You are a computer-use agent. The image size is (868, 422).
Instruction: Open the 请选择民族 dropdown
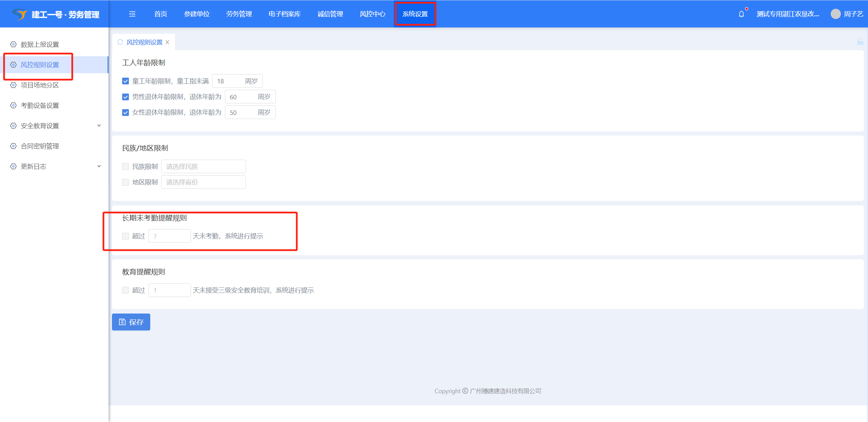coord(203,166)
